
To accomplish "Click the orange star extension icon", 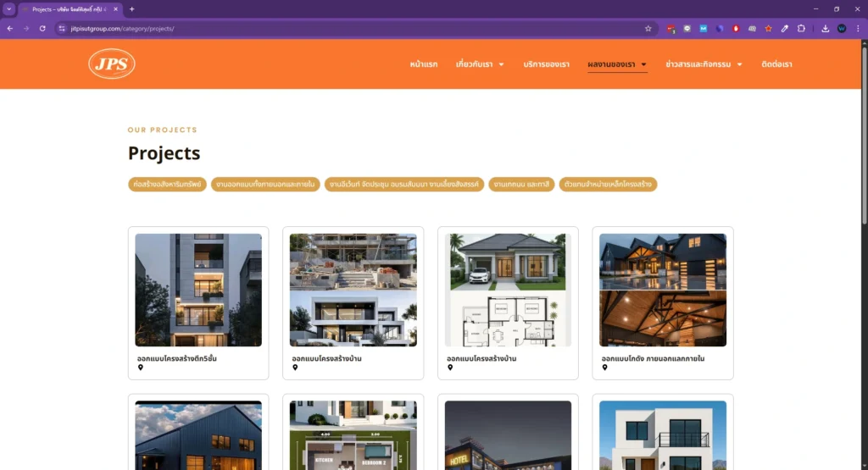I will [768, 28].
